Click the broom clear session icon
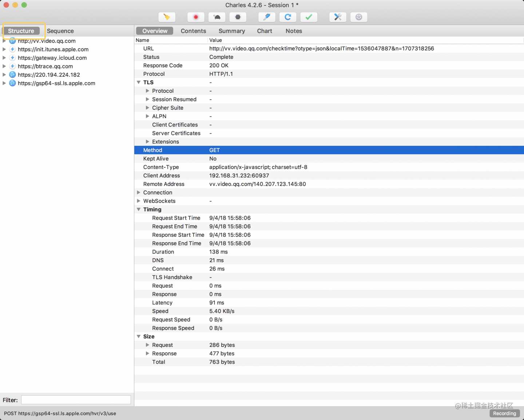Screen dimensions: 524x420 [x=167, y=17]
